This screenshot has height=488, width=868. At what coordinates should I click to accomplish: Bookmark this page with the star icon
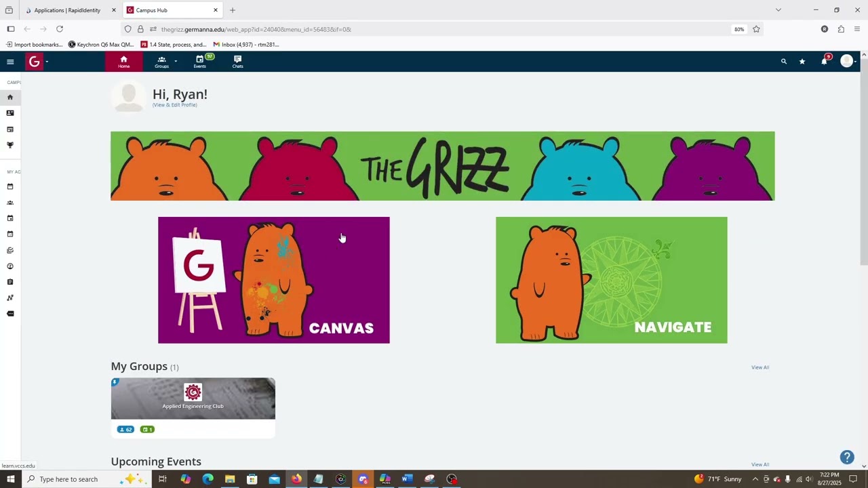tap(756, 29)
